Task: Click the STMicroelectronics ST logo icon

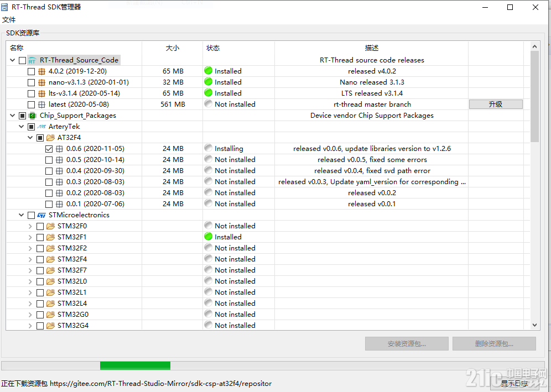Action: click(41, 215)
